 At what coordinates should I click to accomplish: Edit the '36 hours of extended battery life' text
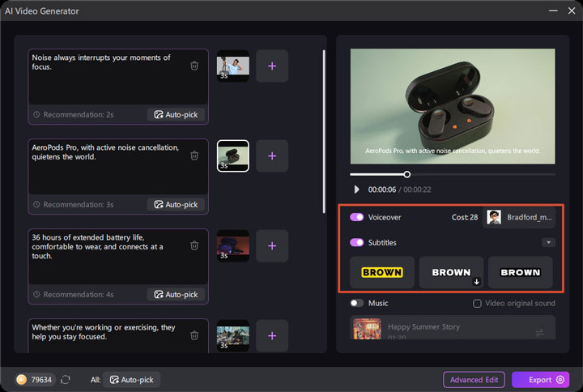coord(97,246)
